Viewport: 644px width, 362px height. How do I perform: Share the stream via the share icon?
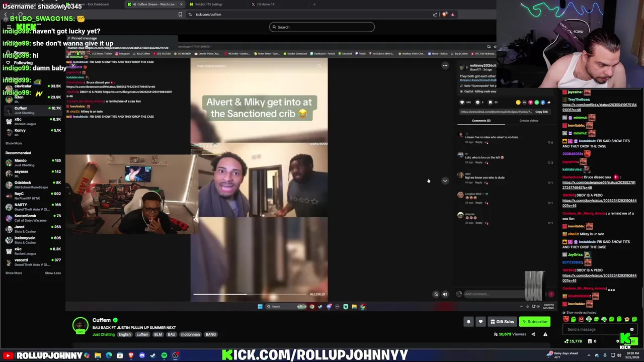click(533, 334)
